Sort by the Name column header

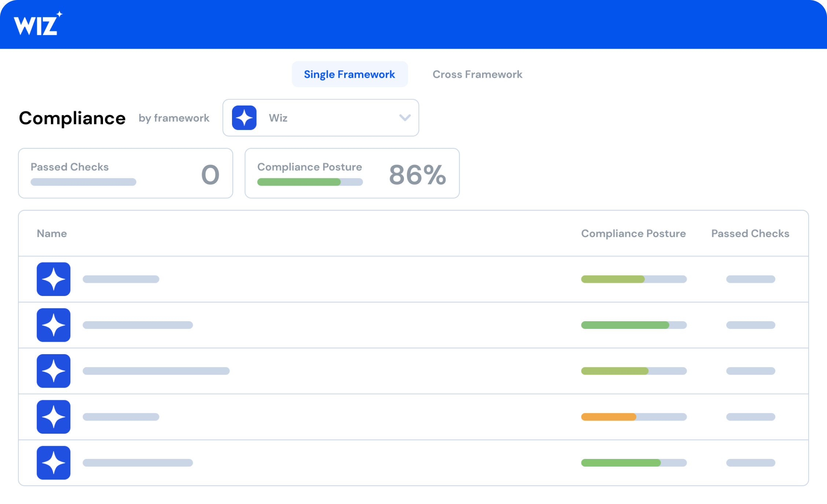coord(52,233)
